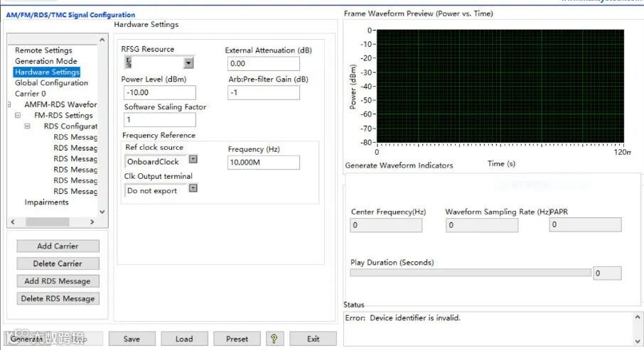
Task: Collapse the RDS Configuration tree node
Action: point(27,126)
